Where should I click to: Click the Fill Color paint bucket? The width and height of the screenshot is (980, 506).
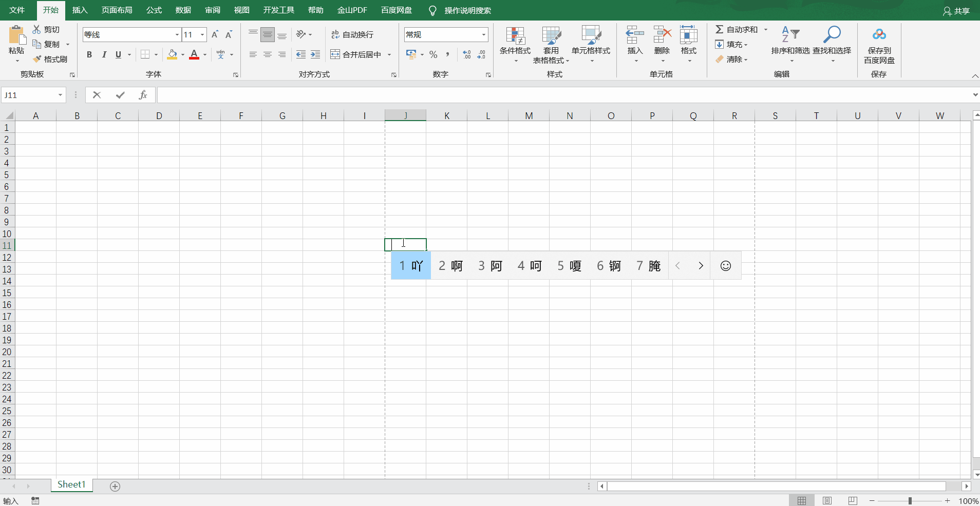(x=172, y=54)
